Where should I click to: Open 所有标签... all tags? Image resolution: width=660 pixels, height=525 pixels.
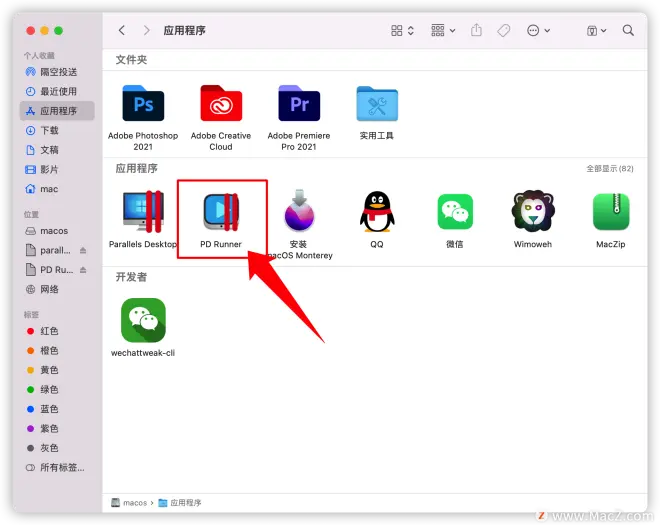coord(57,467)
